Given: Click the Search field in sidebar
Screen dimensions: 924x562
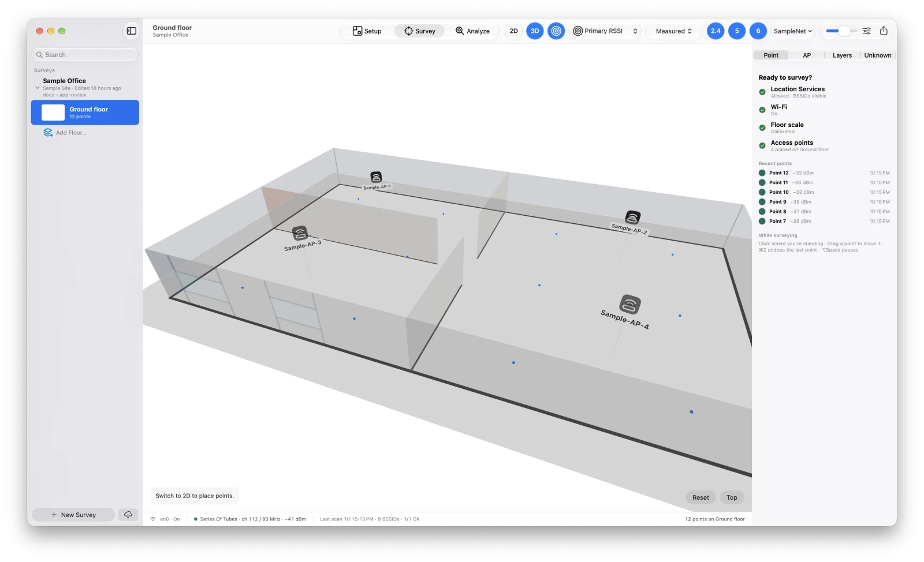Looking at the screenshot, I should (x=85, y=55).
